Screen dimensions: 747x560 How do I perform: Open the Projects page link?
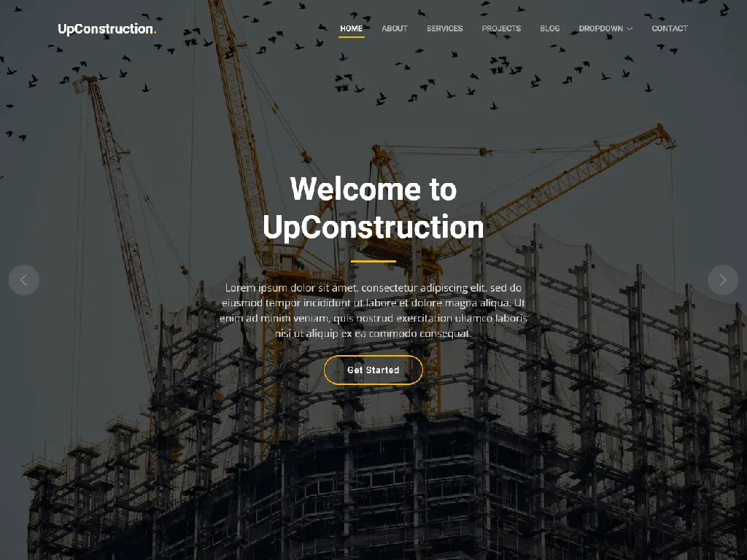pos(501,28)
